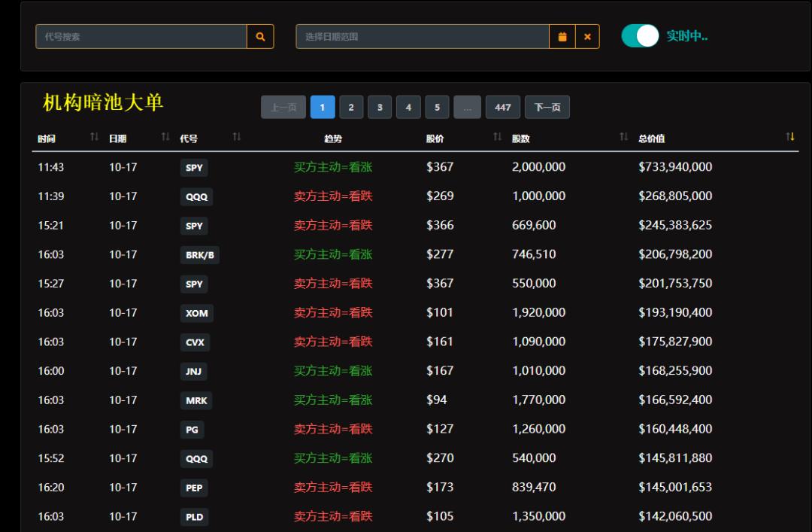This screenshot has height=532, width=812.
Task: Click the 卖方主动=看跌 trend in PEP row
Action: (x=333, y=487)
